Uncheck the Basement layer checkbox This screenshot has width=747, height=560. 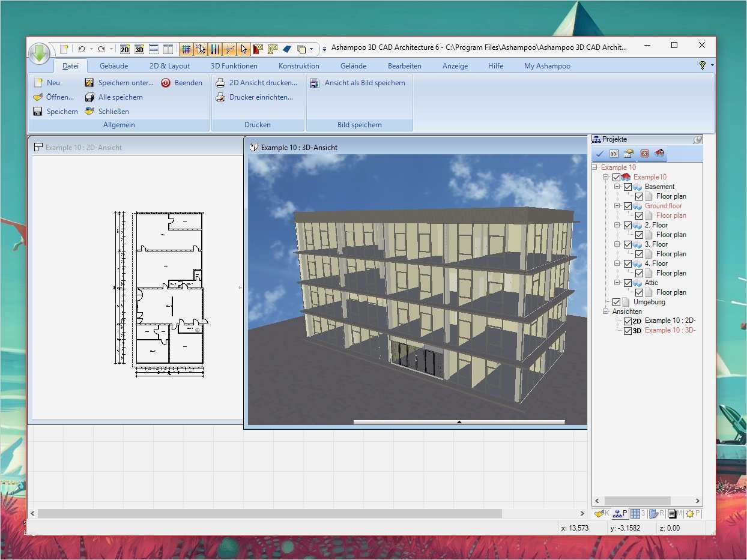pos(628,187)
